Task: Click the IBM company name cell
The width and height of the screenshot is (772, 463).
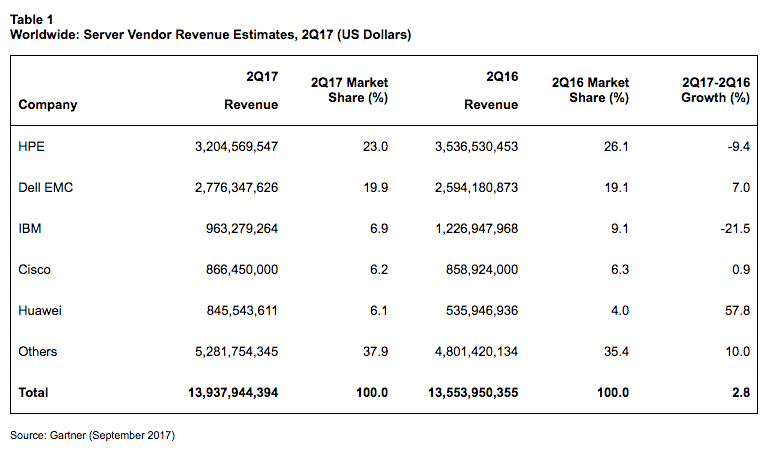Action: 29,228
